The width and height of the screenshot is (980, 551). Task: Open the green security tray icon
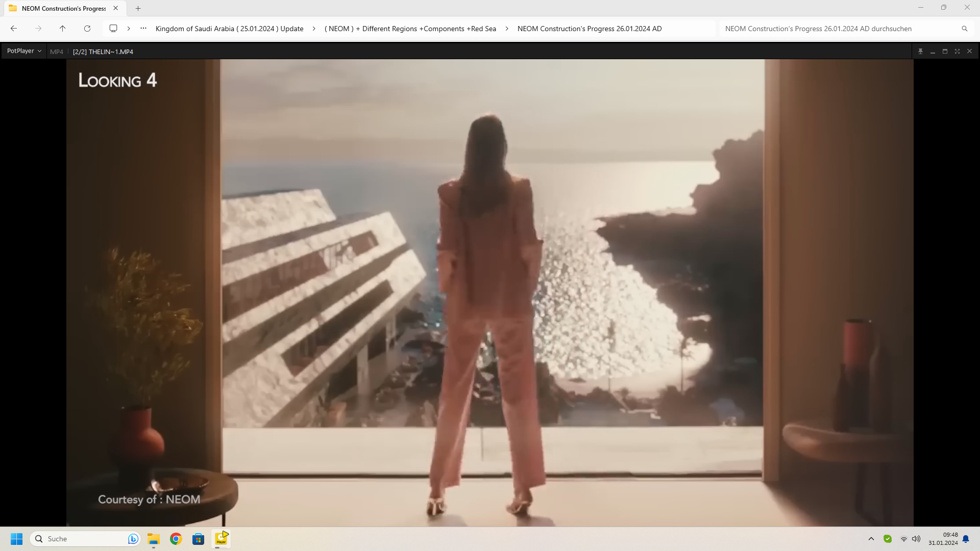888,539
